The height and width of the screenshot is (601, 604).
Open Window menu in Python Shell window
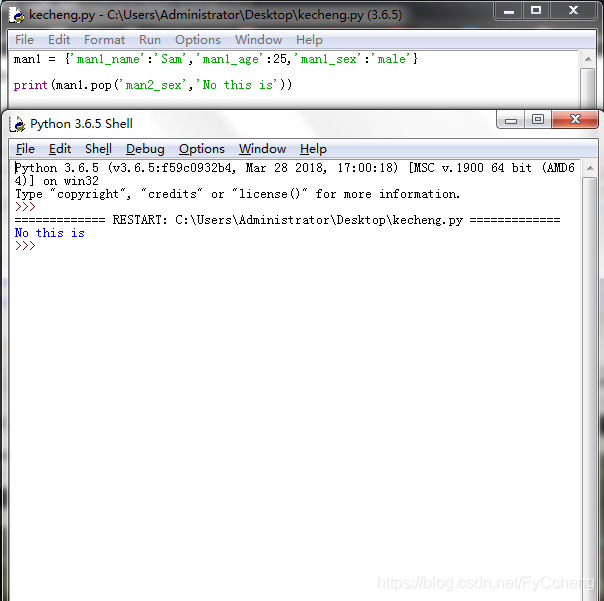tap(262, 149)
